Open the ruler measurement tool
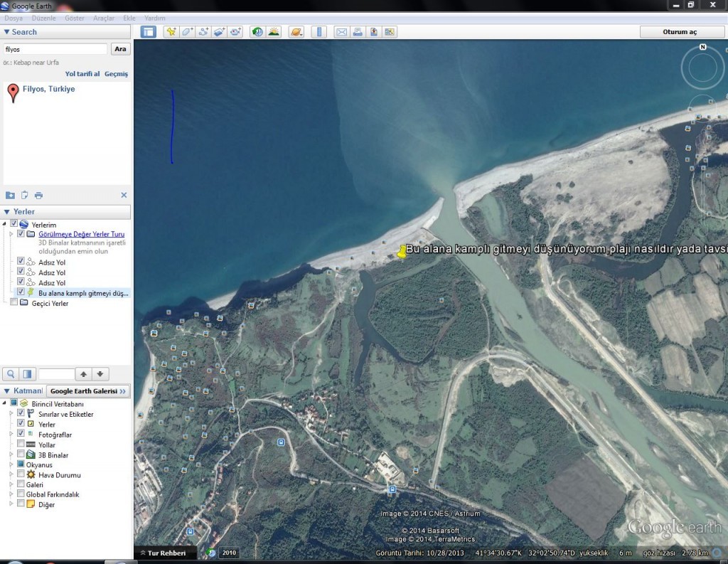The width and height of the screenshot is (728, 564). coord(318,32)
